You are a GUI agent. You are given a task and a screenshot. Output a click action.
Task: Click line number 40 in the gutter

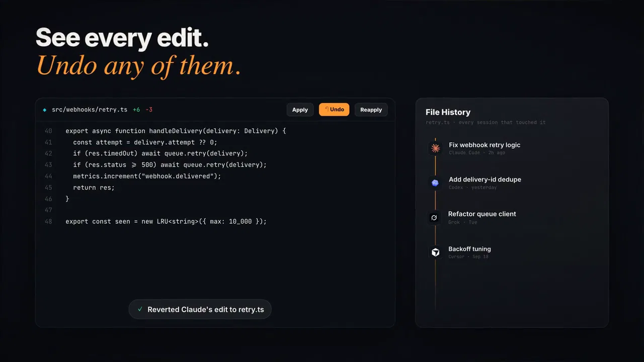pos(48,131)
